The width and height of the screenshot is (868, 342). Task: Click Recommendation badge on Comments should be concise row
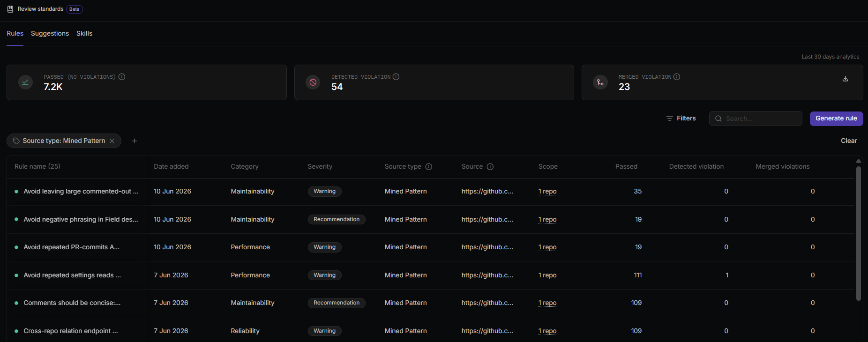337,303
